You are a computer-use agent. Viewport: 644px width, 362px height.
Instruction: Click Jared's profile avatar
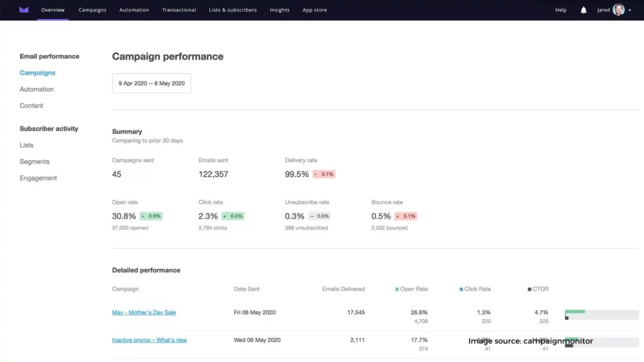point(618,10)
